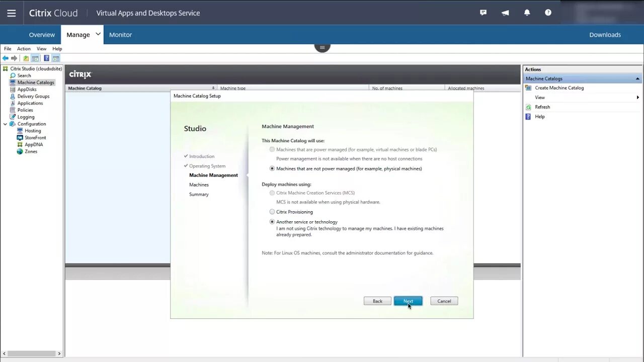This screenshot has height=362, width=644.
Task: Open the Action menu
Action: 24,48
